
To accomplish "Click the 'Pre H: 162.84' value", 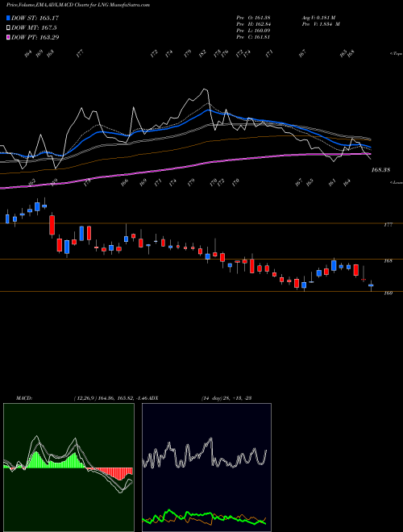I will (253, 24).
